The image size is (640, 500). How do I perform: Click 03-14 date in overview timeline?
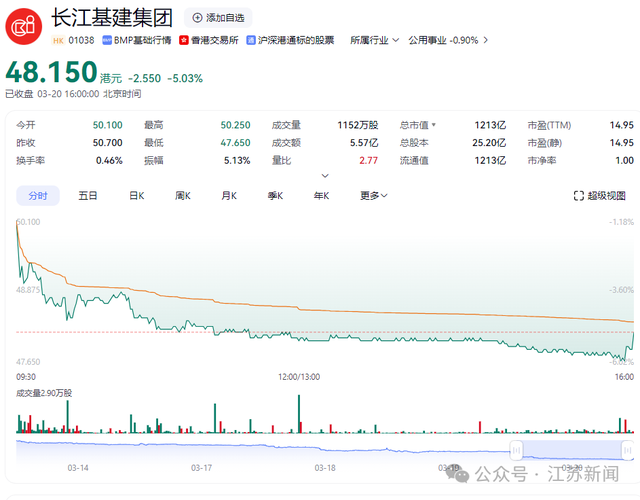78,468
